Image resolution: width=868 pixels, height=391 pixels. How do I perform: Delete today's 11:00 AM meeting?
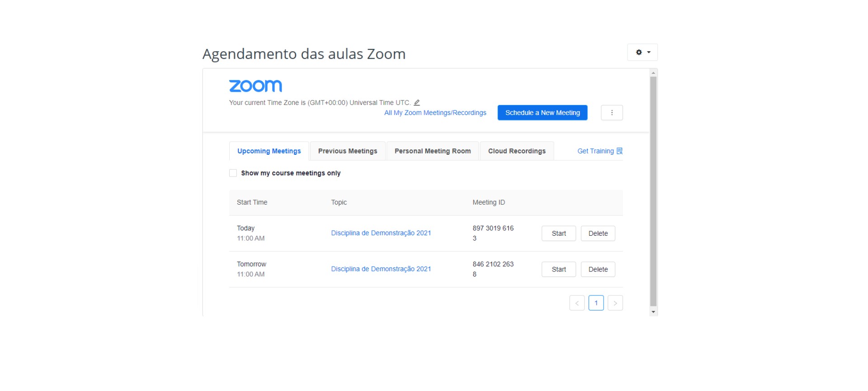tap(598, 234)
